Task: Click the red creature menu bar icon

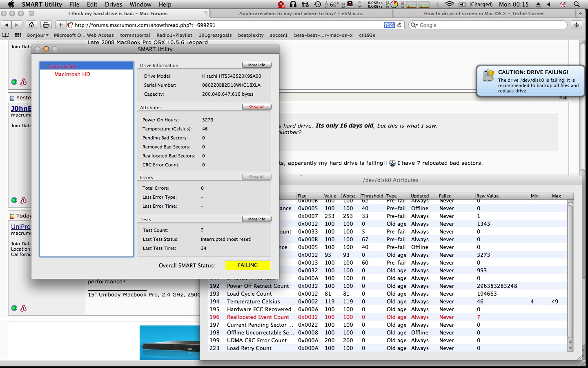Action: 281,4
